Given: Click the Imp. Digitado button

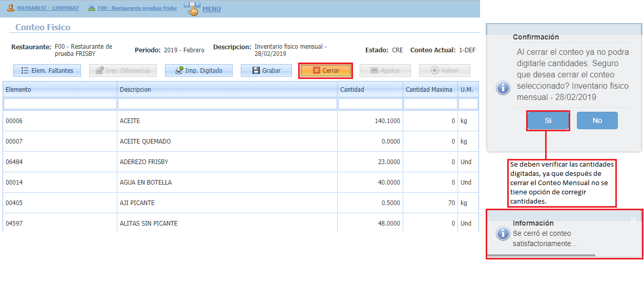Looking at the screenshot, I should pos(199,71).
